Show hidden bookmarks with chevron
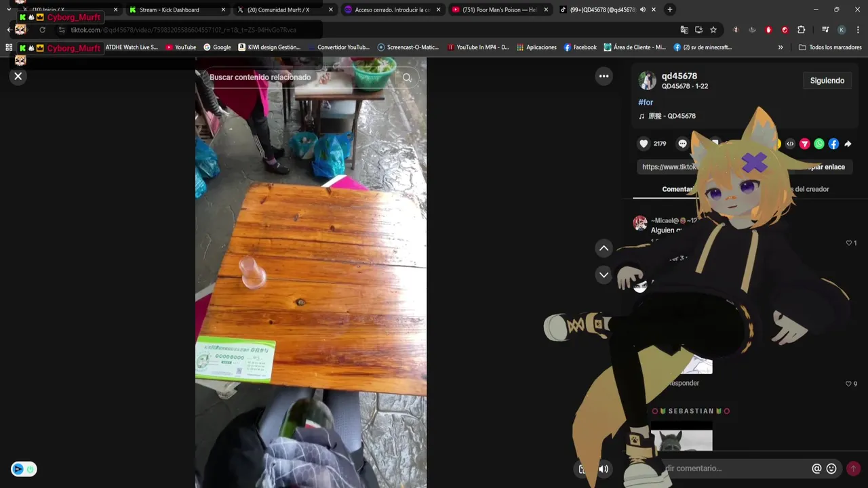This screenshot has width=868, height=488. 781,47
